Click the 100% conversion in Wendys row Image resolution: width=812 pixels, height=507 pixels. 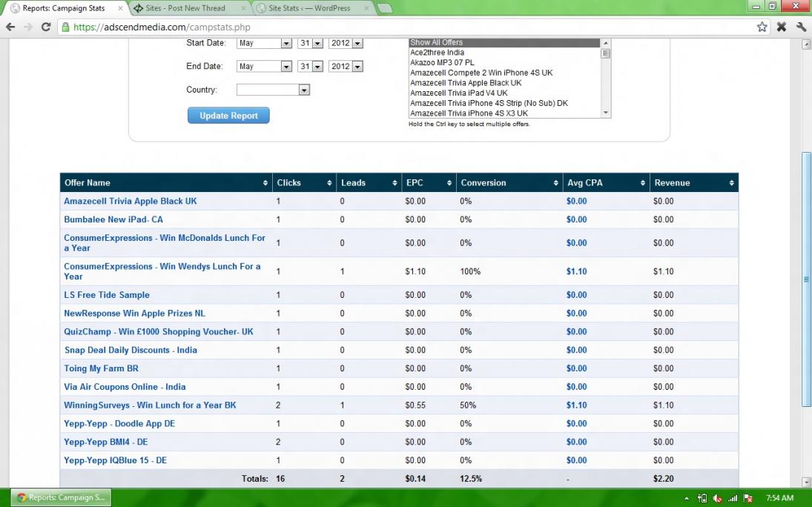(470, 271)
